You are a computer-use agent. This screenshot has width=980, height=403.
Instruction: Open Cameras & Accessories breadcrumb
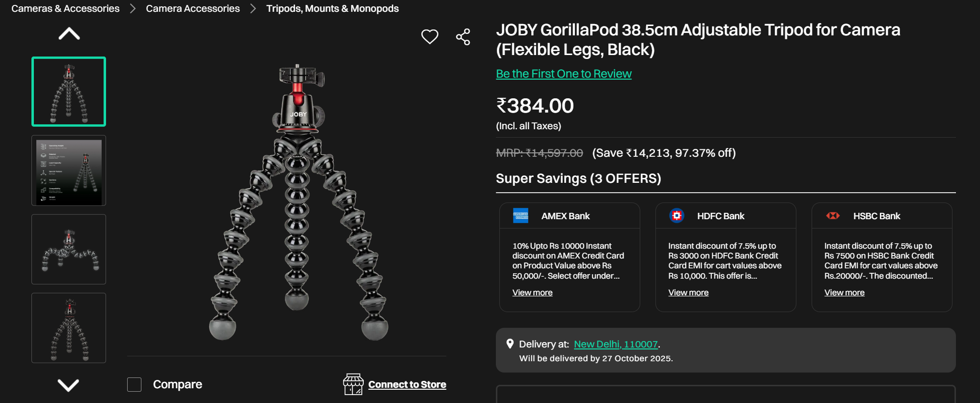(65, 8)
